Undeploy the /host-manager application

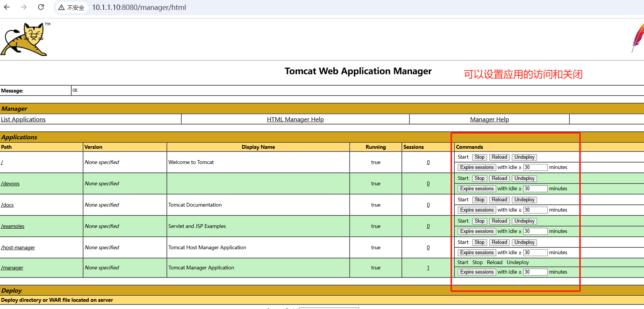[x=524, y=242]
